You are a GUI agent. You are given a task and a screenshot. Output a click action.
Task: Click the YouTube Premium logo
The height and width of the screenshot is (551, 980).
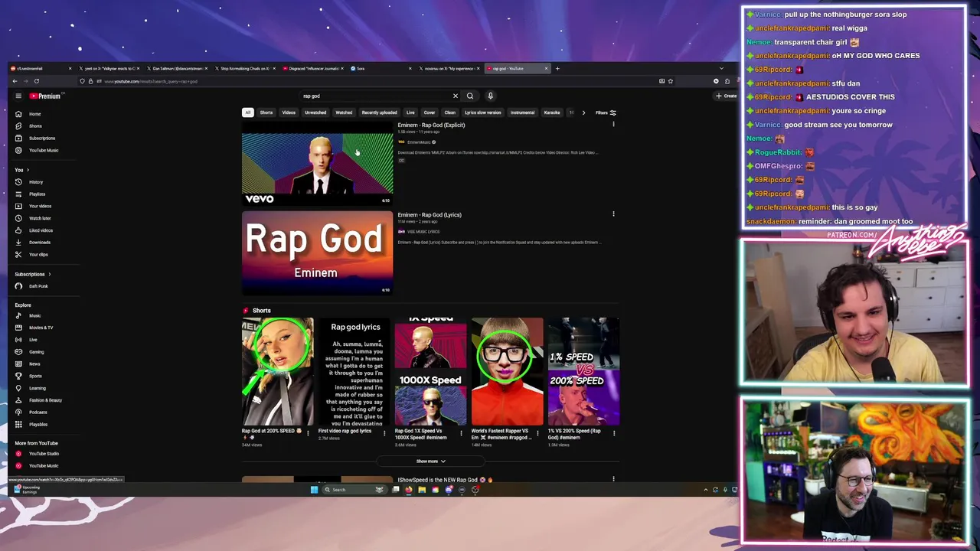pos(45,96)
